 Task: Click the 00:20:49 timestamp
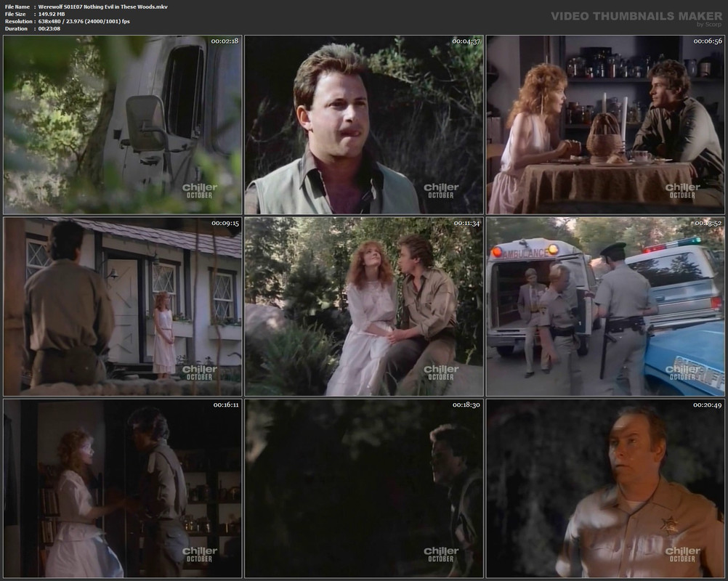(x=708, y=405)
